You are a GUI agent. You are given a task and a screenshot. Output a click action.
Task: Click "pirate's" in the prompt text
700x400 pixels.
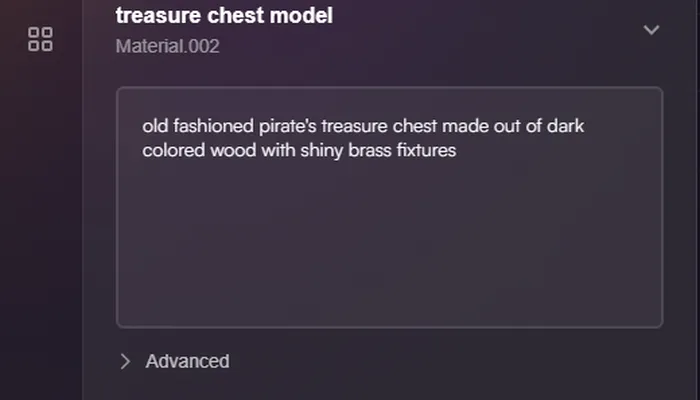click(283, 127)
